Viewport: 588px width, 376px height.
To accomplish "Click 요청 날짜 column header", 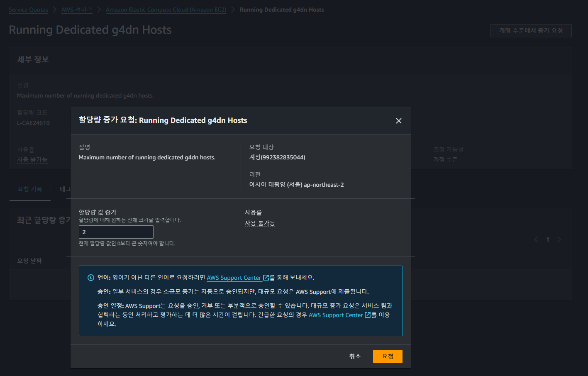I will pos(29,261).
